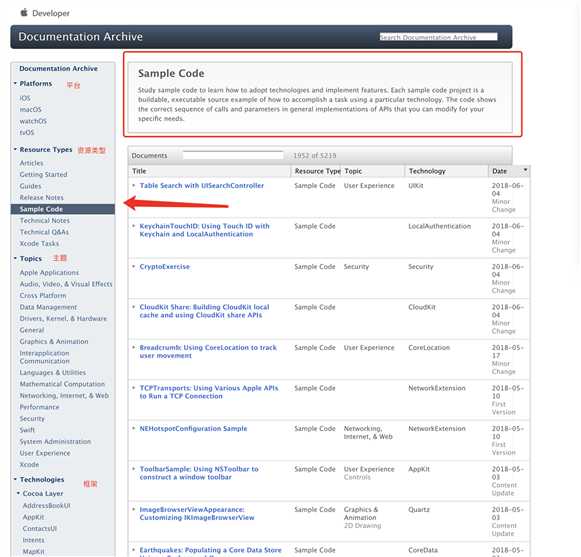Open NEHotspotConfiguration Sample link
This screenshot has height=557, width=581.
pyautogui.click(x=193, y=428)
